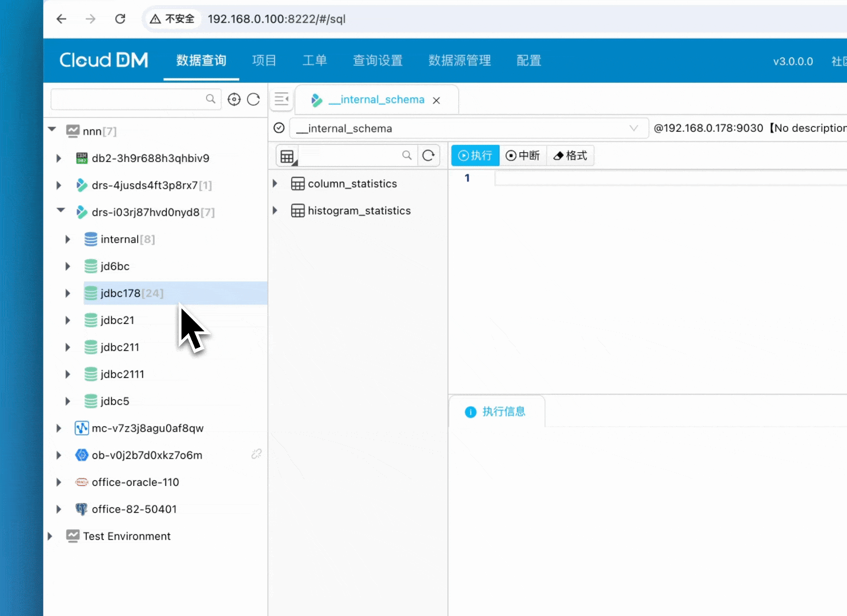Expand the db2-3h9r688h3qhbiv9 datasource
The height and width of the screenshot is (616, 847).
59,158
